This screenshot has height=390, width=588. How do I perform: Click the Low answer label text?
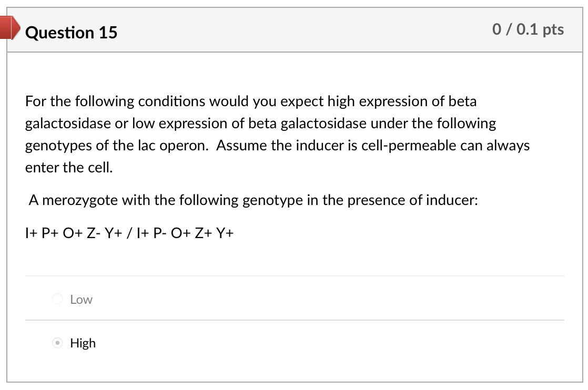tap(81, 300)
